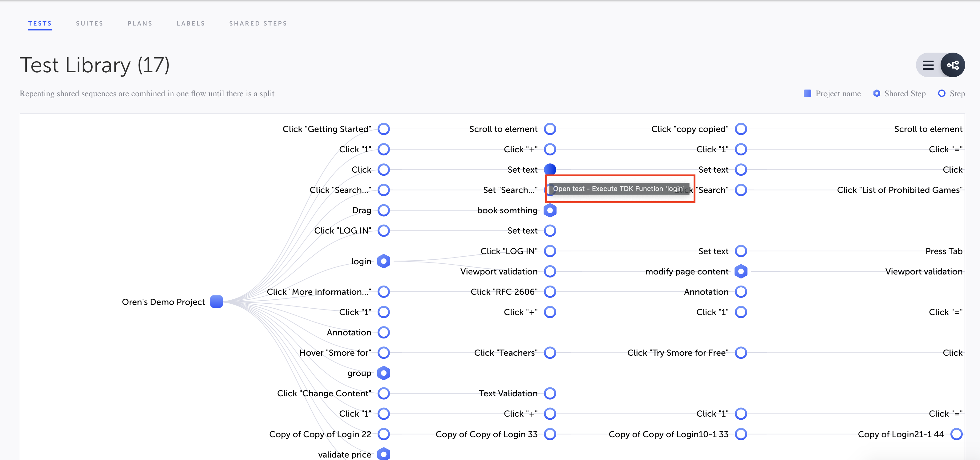Image resolution: width=980 pixels, height=460 pixels.
Task: Go to Labels tab
Action: click(x=191, y=24)
